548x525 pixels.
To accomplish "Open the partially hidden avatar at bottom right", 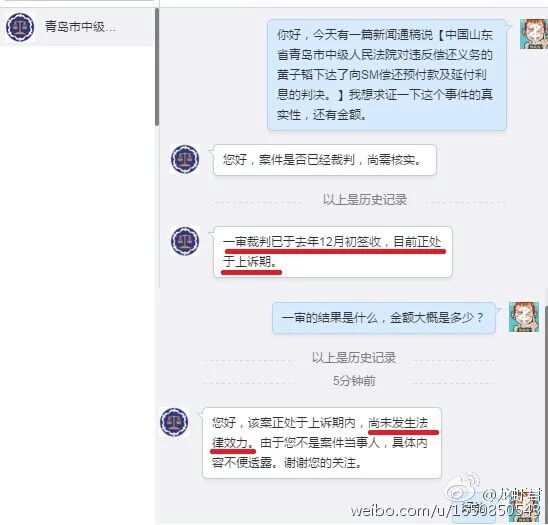I will (526, 509).
